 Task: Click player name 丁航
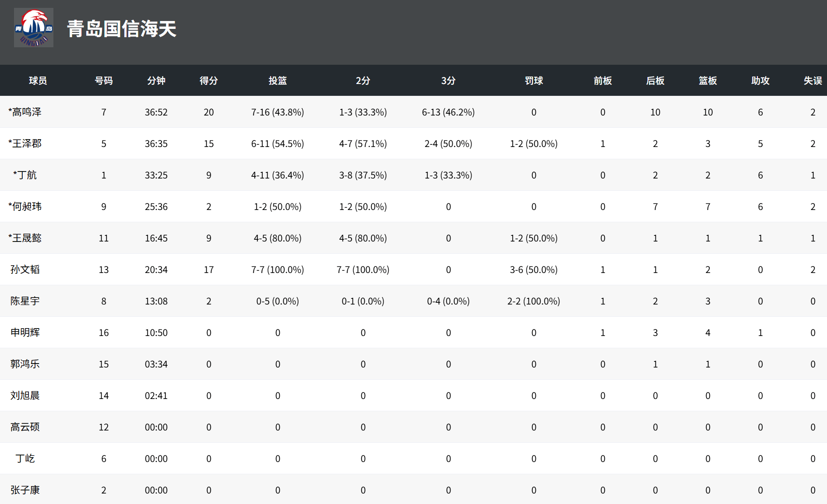[x=25, y=175]
